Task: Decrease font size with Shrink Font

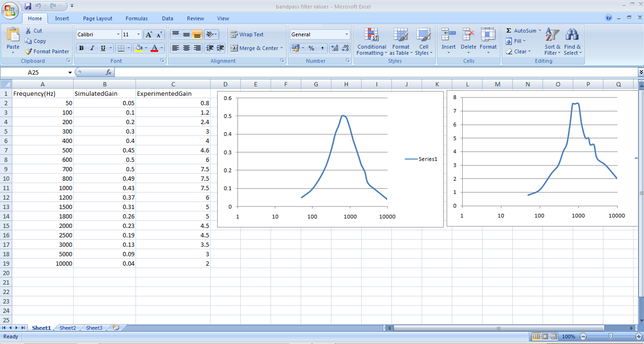Action: tap(159, 34)
